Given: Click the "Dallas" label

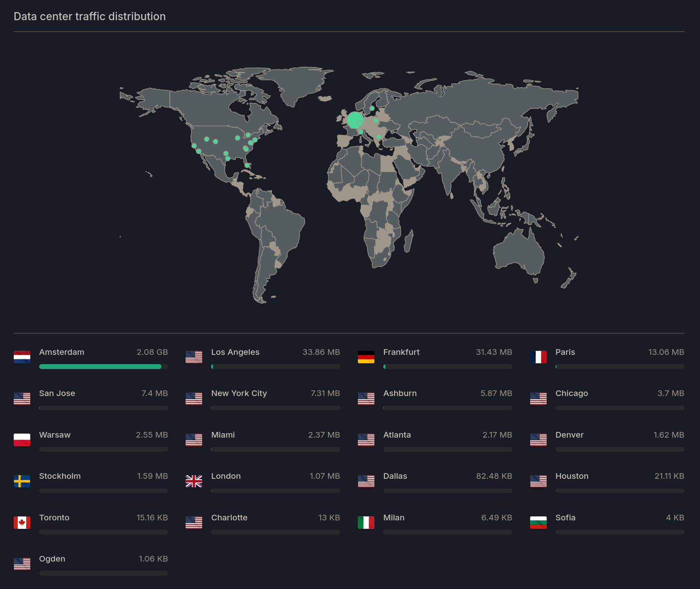Looking at the screenshot, I should [395, 476].
